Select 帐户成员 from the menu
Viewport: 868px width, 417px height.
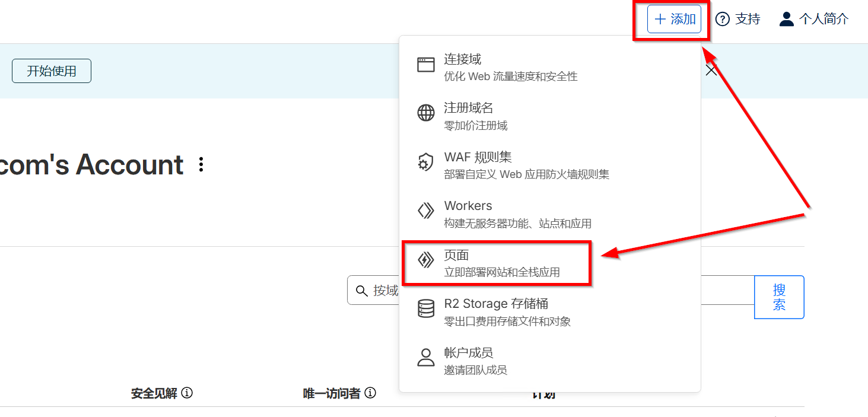(x=550, y=361)
